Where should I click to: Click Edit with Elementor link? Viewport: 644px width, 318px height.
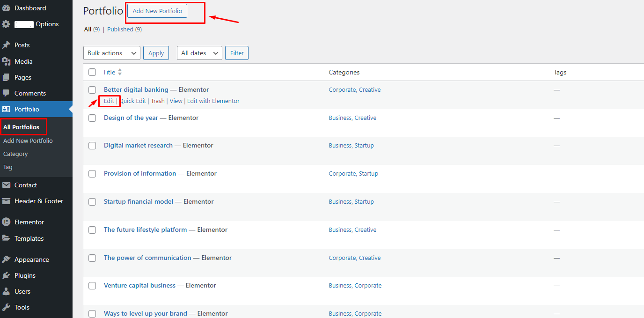(213, 101)
